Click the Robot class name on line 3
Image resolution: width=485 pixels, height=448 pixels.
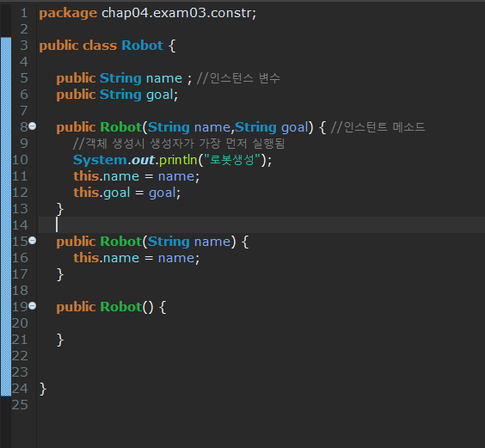point(142,46)
